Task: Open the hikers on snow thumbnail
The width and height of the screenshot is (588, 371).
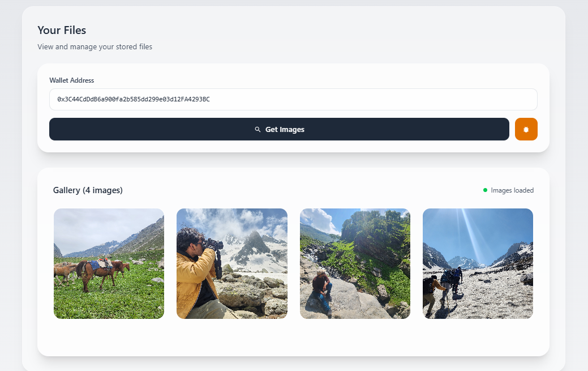Action: coord(478,263)
